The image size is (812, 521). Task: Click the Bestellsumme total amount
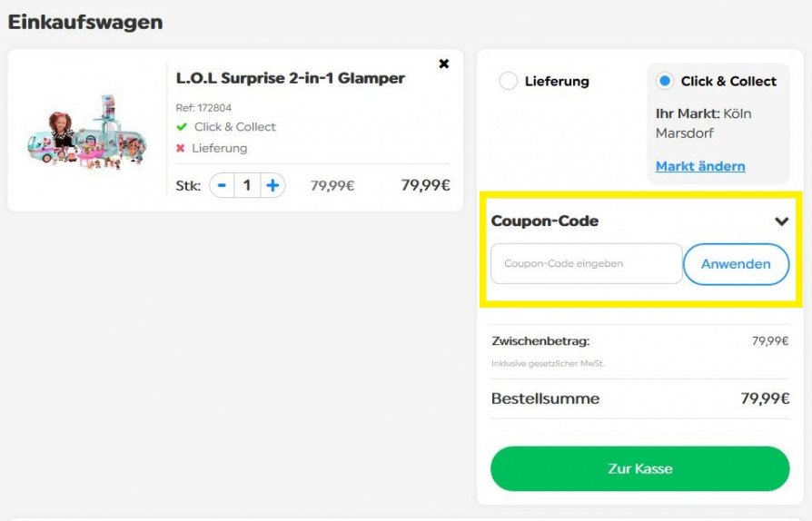tap(764, 398)
